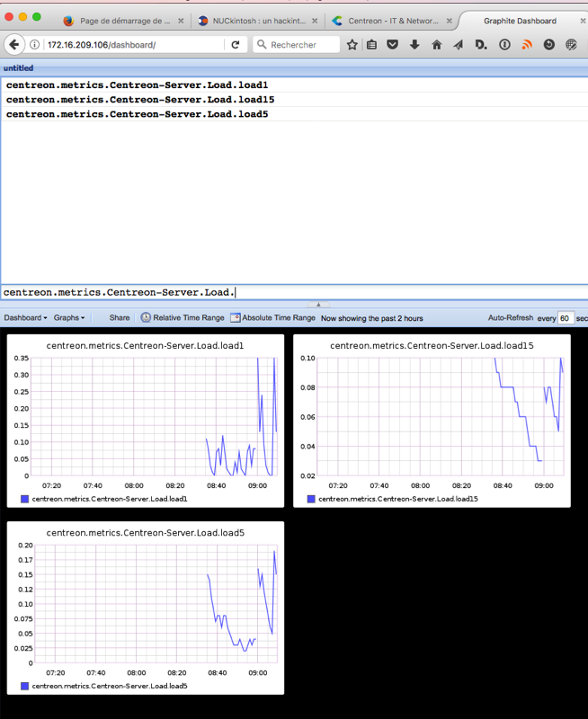
Task: Reload the page with the refresh icon
Action: click(236, 44)
